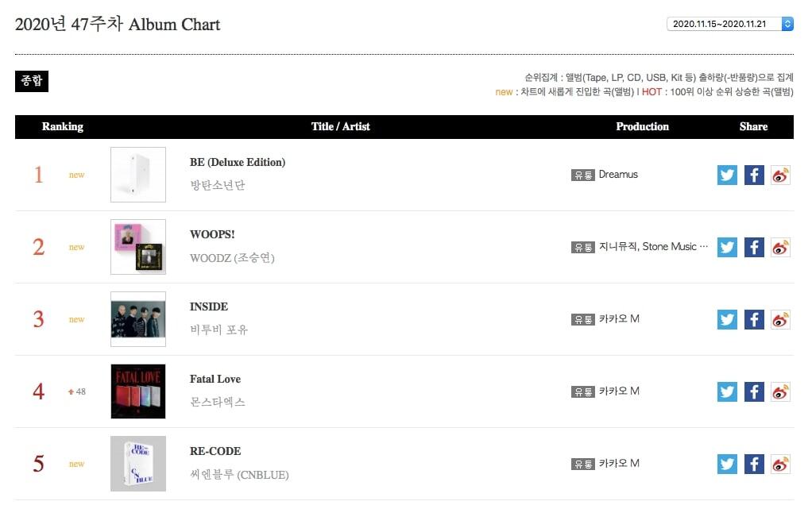Share RE-CODE on Weibo

click(780, 464)
